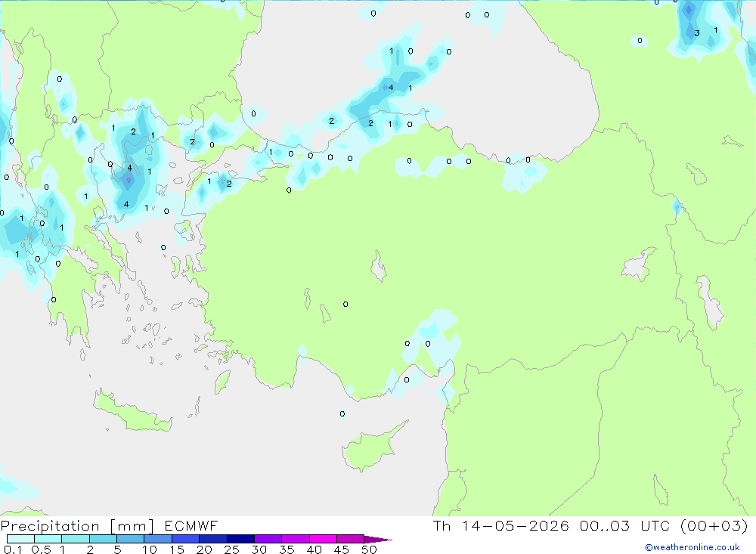Click the 0.5–1 mm legend color swatch

(x=48, y=539)
